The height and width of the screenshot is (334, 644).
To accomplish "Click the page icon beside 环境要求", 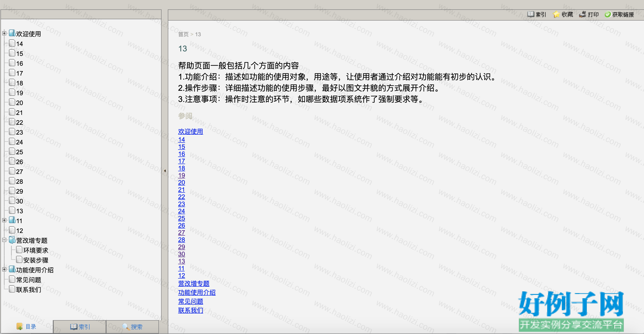I will coord(19,249).
